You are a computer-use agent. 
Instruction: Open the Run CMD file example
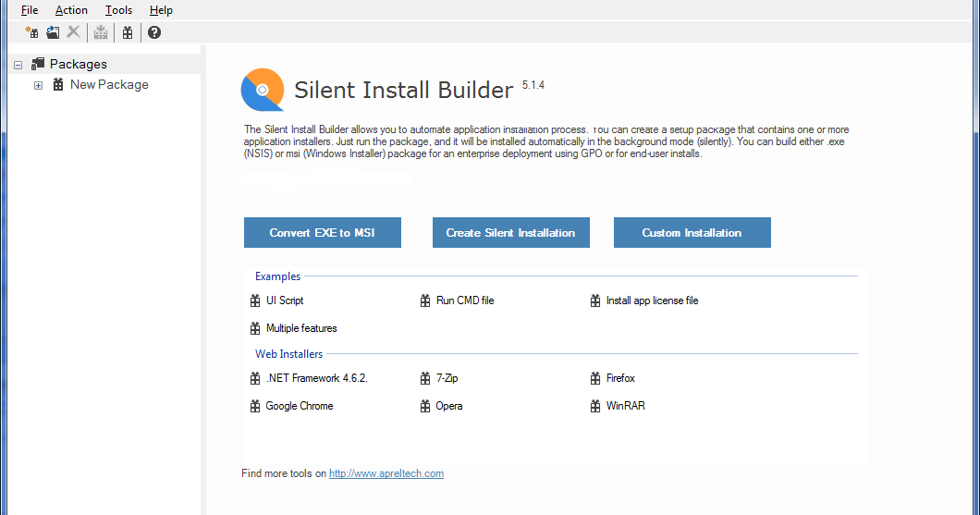pyautogui.click(x=465, y=300)
